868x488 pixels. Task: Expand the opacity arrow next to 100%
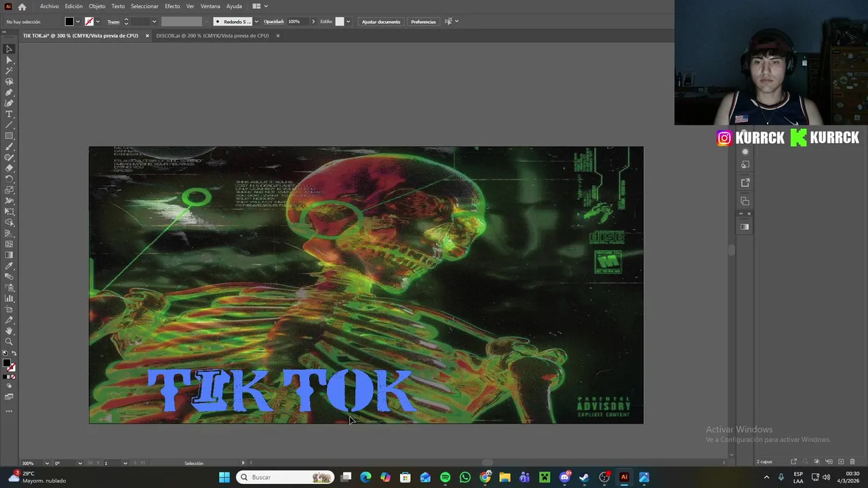pos(313,22)
